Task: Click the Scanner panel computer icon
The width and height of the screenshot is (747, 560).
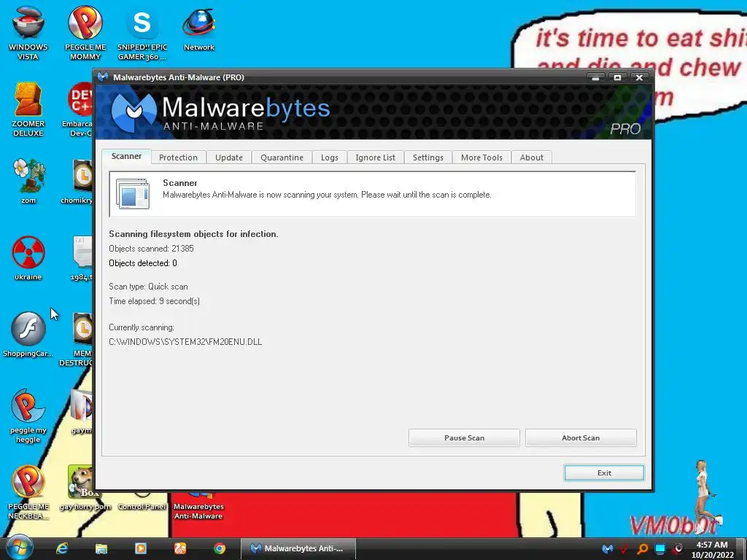Action: coord(133,193)
